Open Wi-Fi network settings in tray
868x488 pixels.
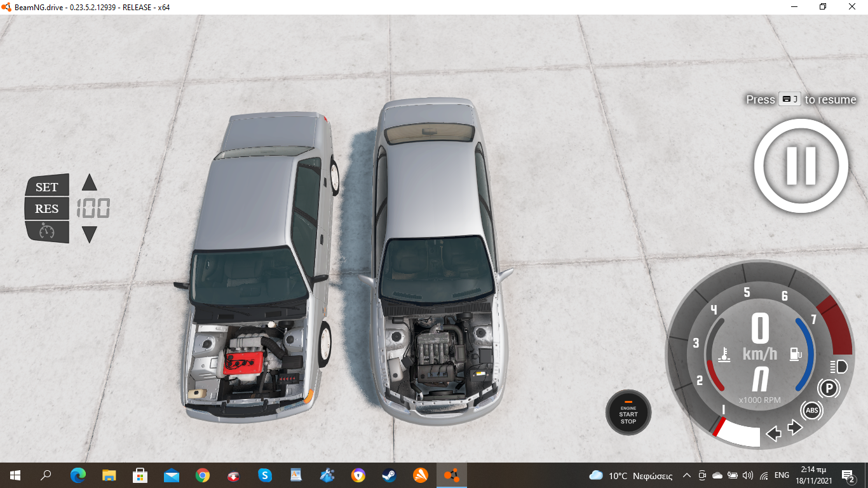pos(763,475)
